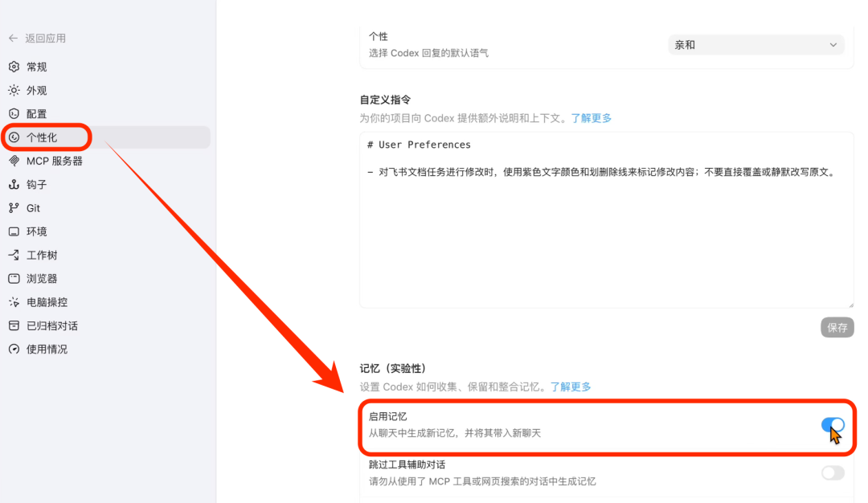Click the MCP 服务器 icon
This screenshot has width=868, height=503.
click(14, 161)
